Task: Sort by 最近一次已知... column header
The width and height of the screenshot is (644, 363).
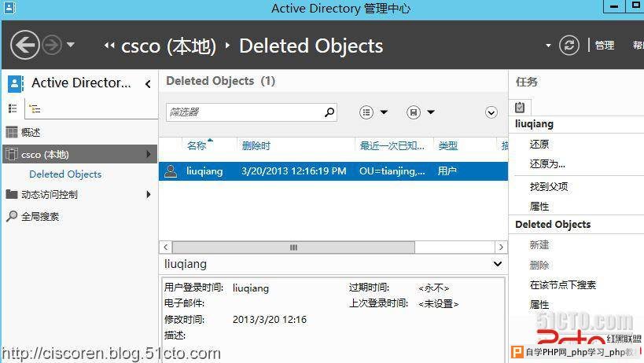Action: (x=392, y=145)
